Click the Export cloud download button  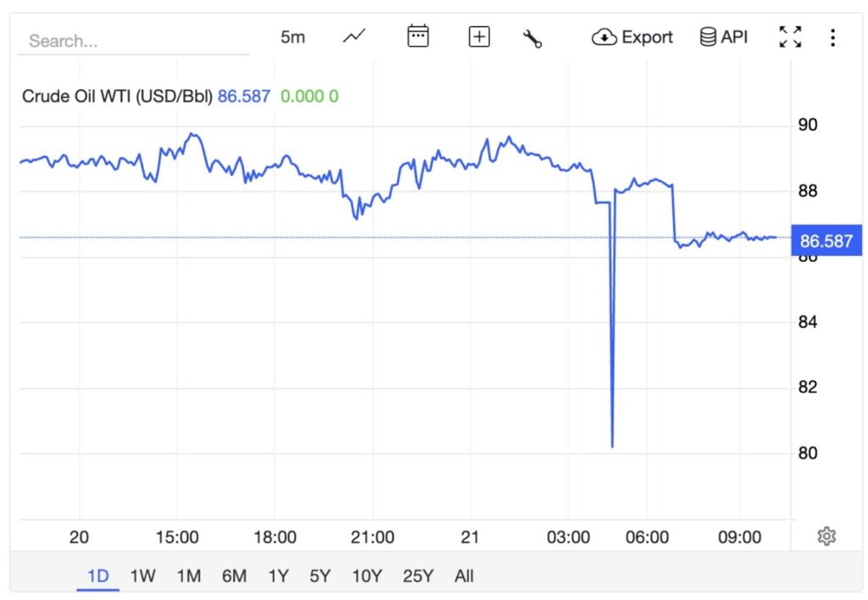tap(632, 36)
